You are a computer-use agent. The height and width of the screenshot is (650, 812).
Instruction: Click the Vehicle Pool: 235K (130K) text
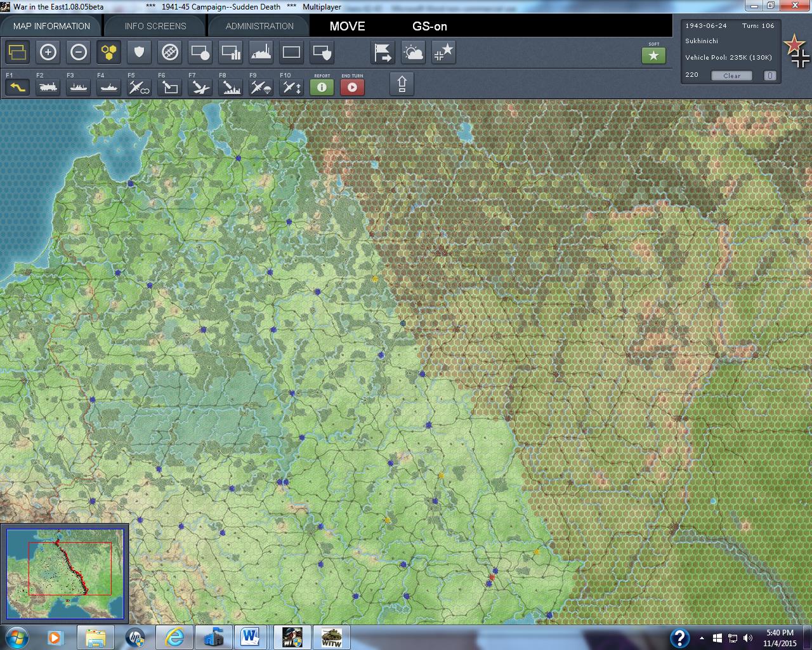[x=728, y=57]
